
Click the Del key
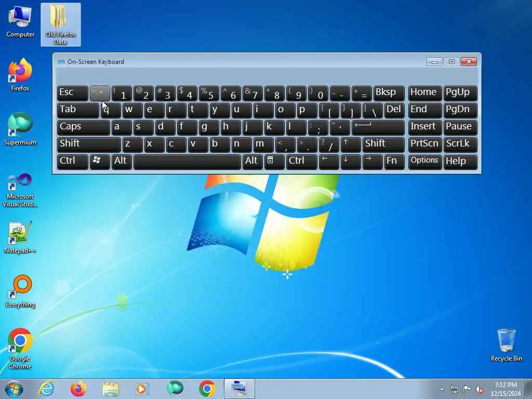click(x=394, y=111)
